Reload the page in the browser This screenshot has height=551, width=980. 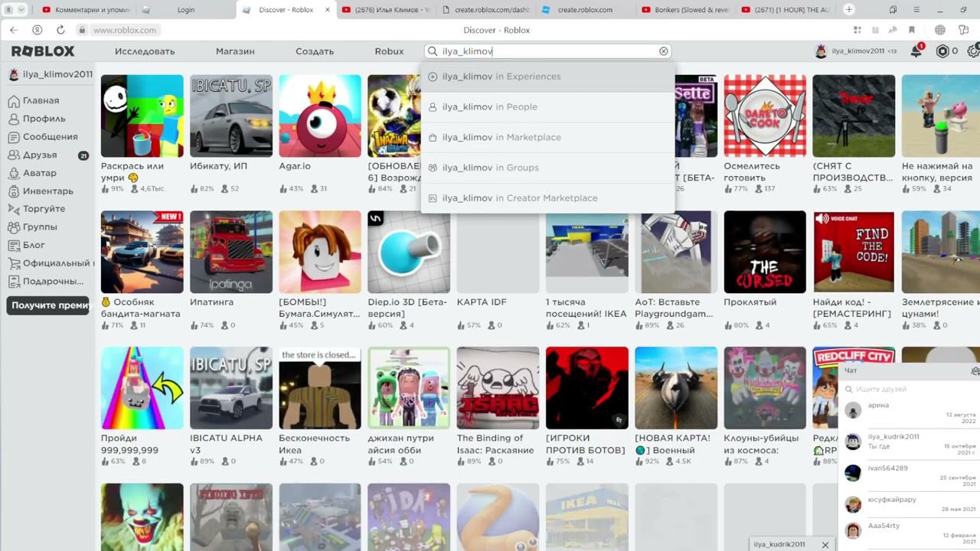[x=60, y=30]
